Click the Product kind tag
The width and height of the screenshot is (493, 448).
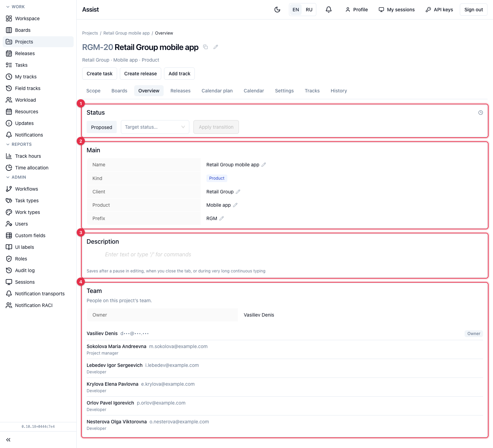[x=217, y=178]
